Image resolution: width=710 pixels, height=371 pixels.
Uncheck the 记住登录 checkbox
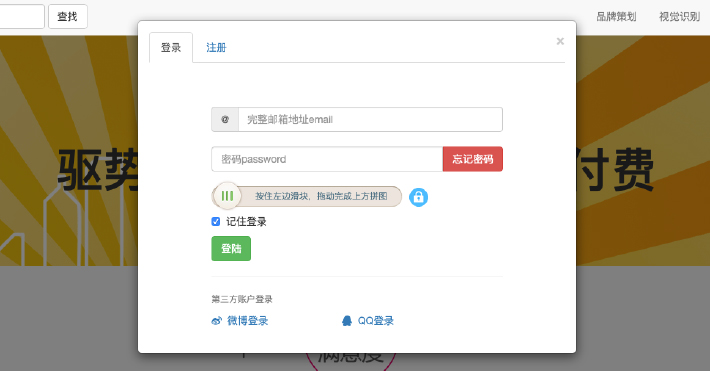[x=216, y=222]
